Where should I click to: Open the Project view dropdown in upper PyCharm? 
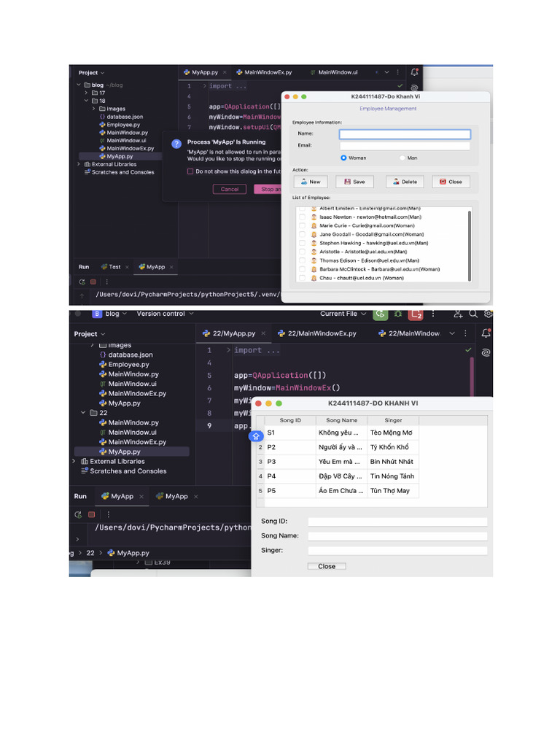pyautogui.click(x=91, y=73)
